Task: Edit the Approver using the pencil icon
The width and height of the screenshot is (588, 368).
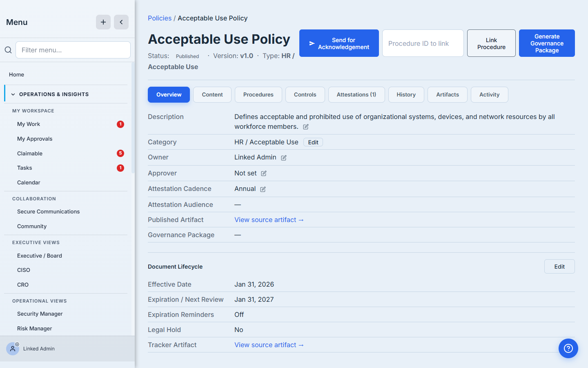Action: coord(264,173)
